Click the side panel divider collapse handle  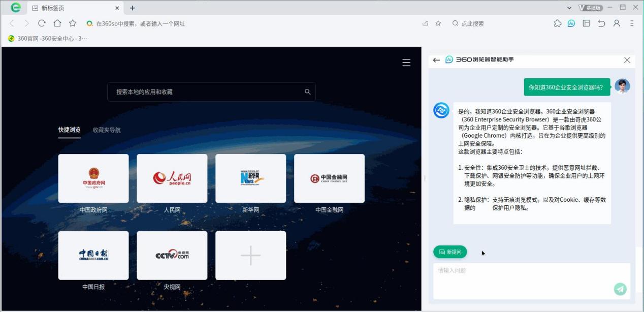click(425, 178)
